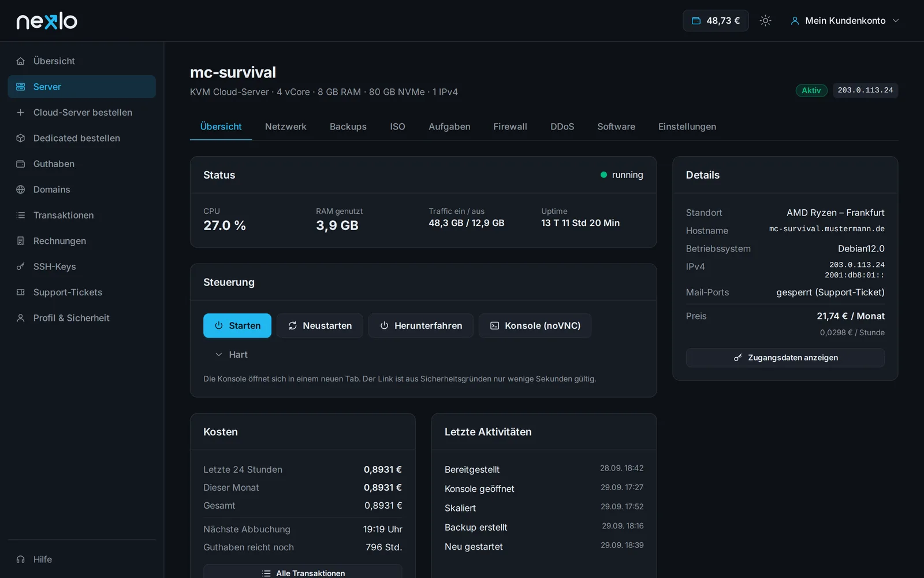Click the terminal icon on Konsole button

(495, 326)
